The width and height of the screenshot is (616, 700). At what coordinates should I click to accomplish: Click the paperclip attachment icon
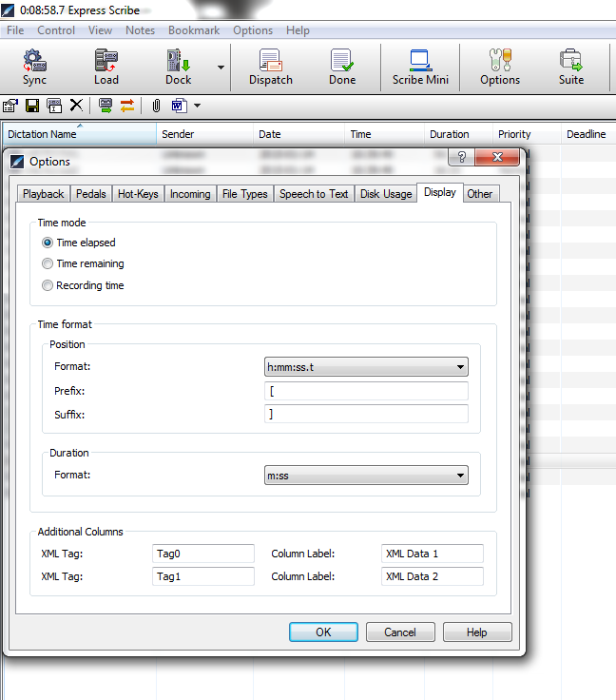tap(156, 106)
